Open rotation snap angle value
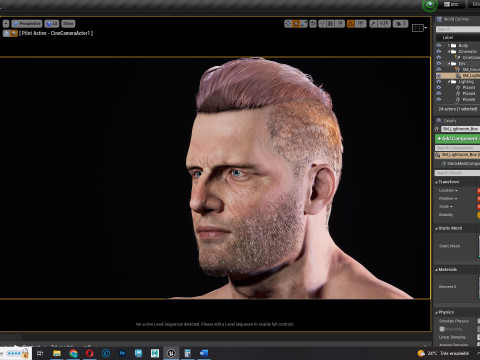This screenshot has width=480, height=360. 361,24
